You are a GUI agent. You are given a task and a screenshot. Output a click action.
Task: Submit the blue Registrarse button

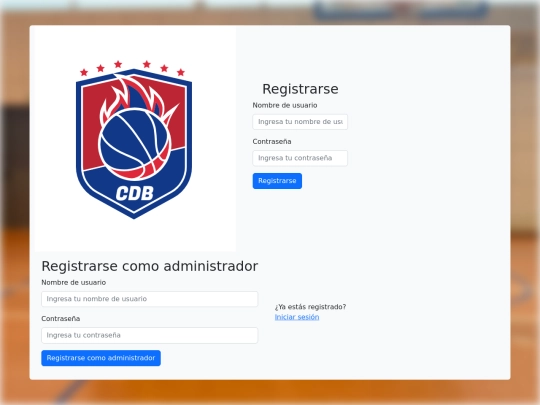[277, 181]
